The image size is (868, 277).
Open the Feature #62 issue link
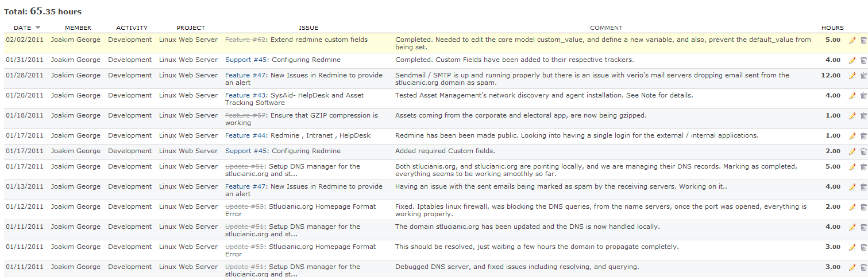[x=246, y=40]
